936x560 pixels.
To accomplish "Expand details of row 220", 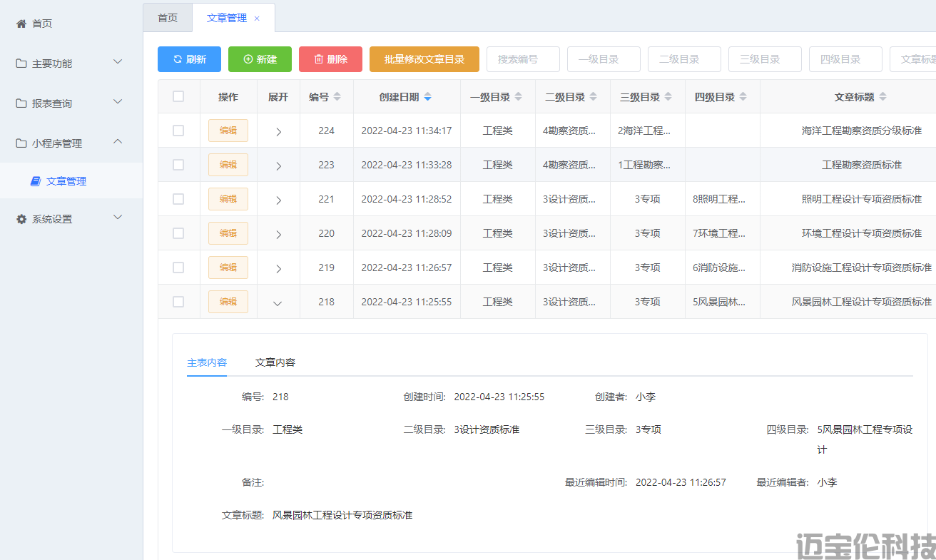I will pos(278,234).
